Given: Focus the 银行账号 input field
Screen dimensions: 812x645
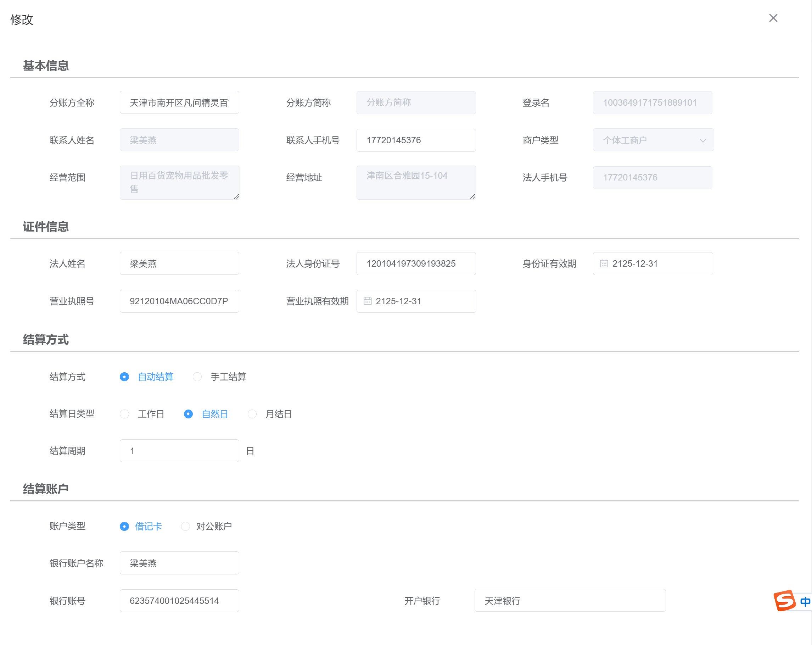Looking at the screenshot, I should 179,601.
